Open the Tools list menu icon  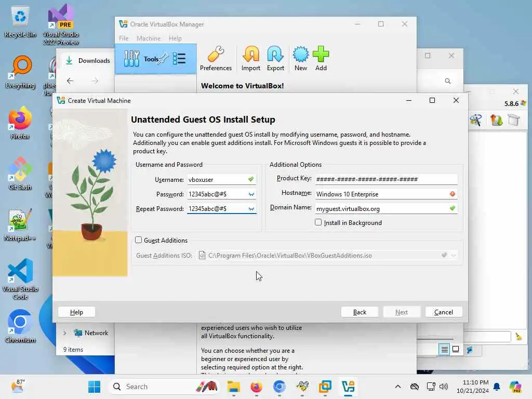[x=179, y=59]
